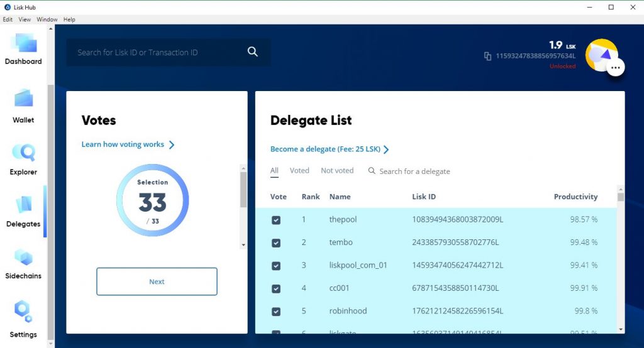The width and height of the screenshot is (644, 348).
Task: Open the Explorer section
Action: click(23, 160)
